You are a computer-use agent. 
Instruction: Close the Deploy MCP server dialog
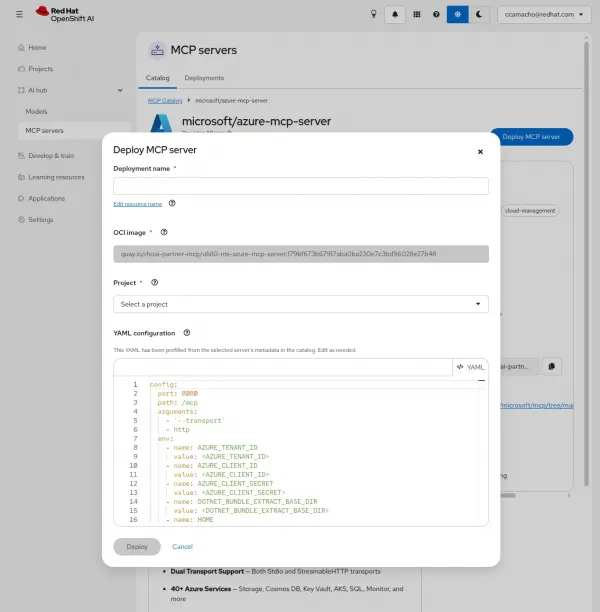[x=480, y=152]
